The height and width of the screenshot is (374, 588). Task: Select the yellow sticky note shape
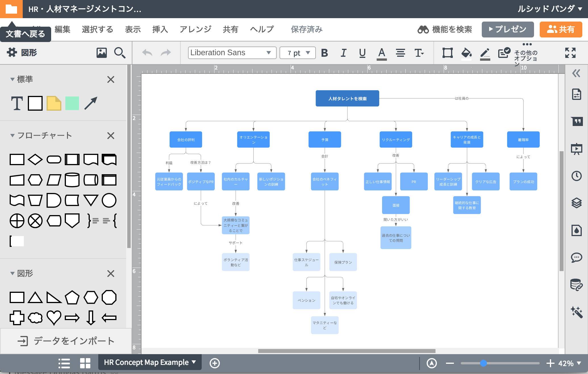click(54, 103)
